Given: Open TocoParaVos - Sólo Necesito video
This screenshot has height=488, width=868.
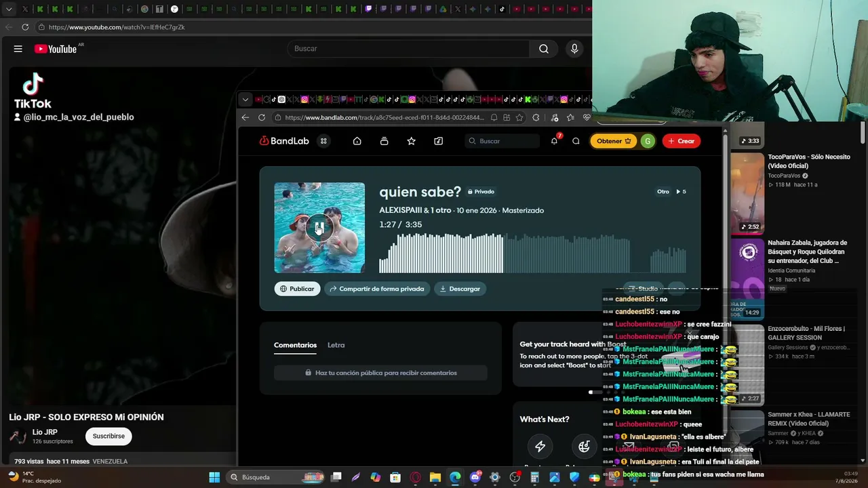Looking at the screenshot, I should [809, 161].
